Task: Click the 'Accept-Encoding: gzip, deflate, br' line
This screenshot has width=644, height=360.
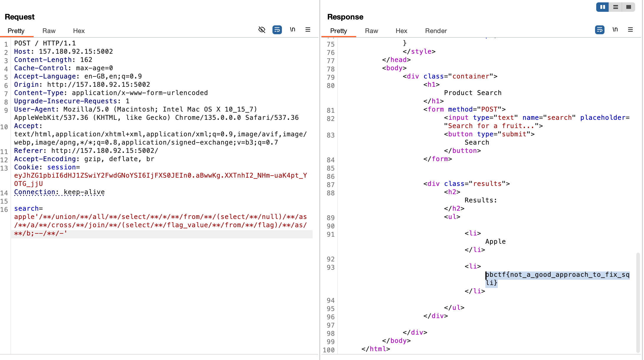Action: click(84, 159)
